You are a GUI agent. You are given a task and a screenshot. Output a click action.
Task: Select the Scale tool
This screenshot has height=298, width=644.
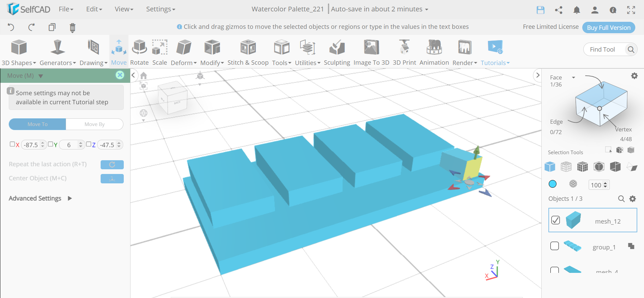tap(160, 52)
